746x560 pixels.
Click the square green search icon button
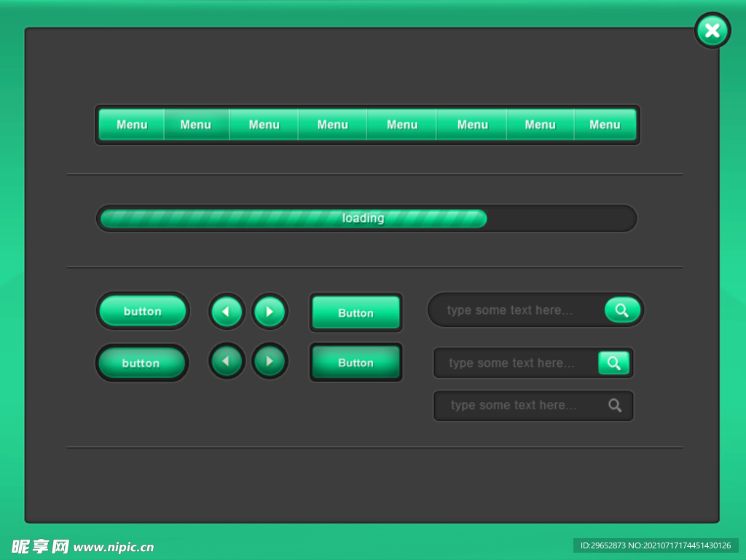point(613,363)
